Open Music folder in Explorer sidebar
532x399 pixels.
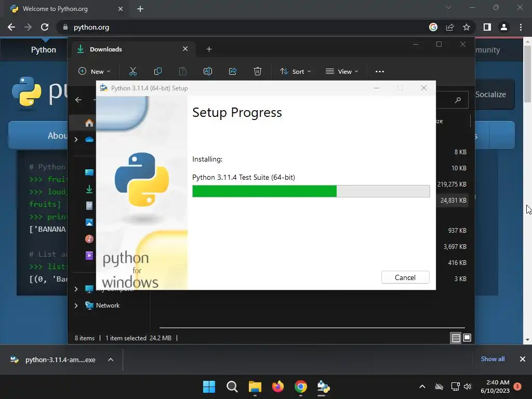coord(89,239)
